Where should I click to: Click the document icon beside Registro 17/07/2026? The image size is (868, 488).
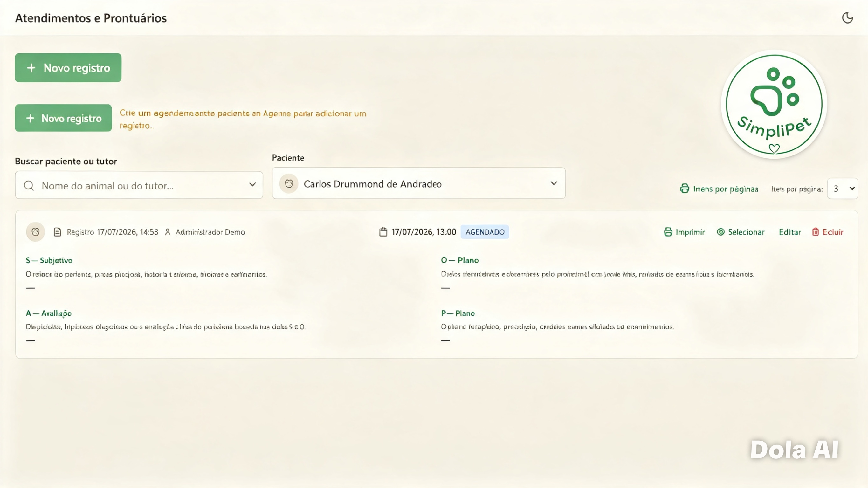coord(57,232)
